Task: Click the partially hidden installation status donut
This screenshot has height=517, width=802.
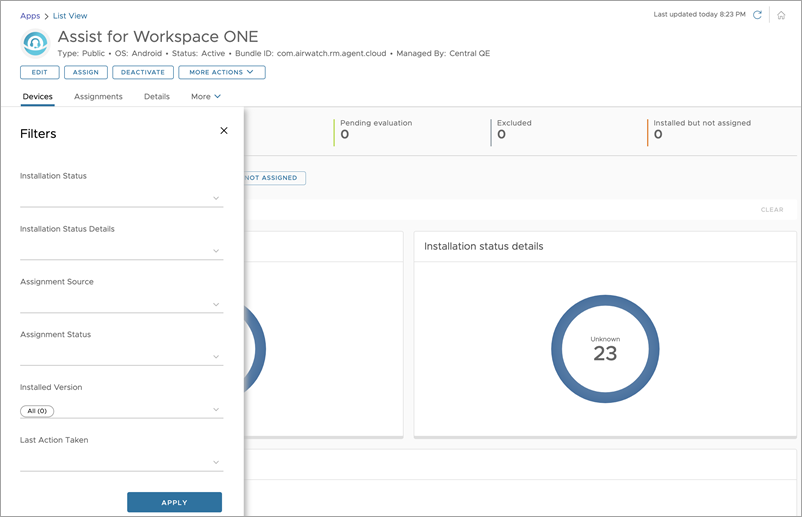Action: (255, 349)
